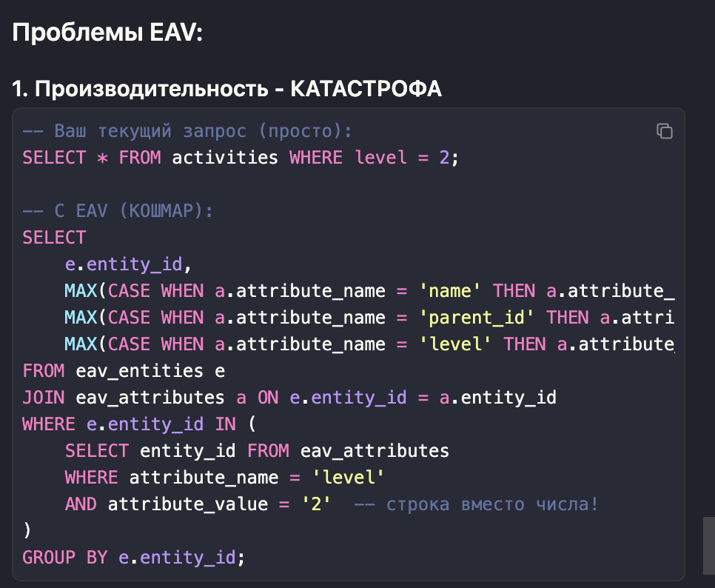
Task: Click the GROUP BY keyword
Action: [x=65, y=557]
